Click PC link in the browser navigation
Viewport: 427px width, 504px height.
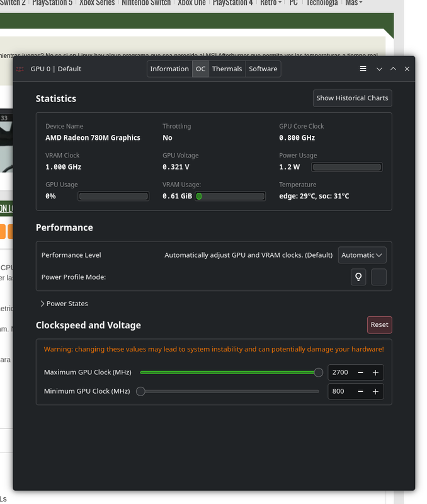click(x=293, y=3)
